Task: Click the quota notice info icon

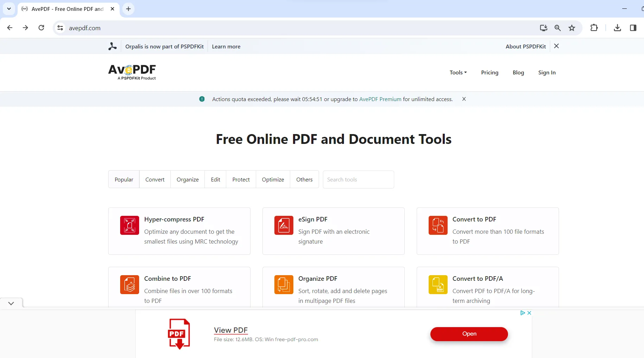Action: (202, 99)
